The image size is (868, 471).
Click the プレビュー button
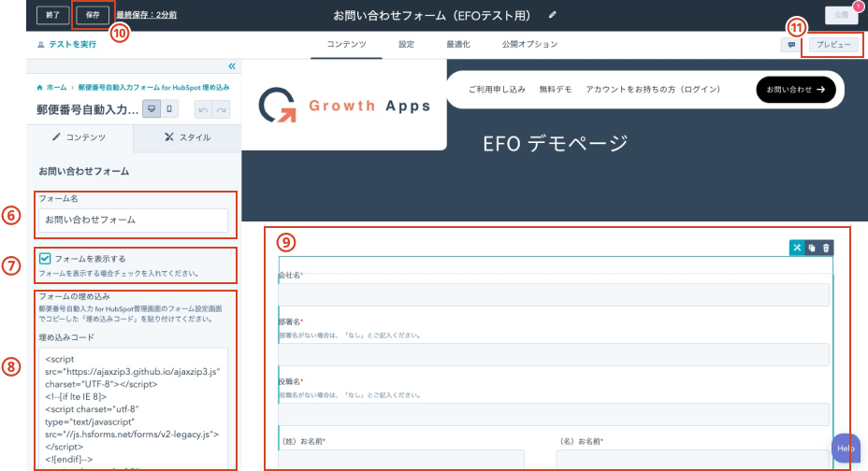[833, 45]
